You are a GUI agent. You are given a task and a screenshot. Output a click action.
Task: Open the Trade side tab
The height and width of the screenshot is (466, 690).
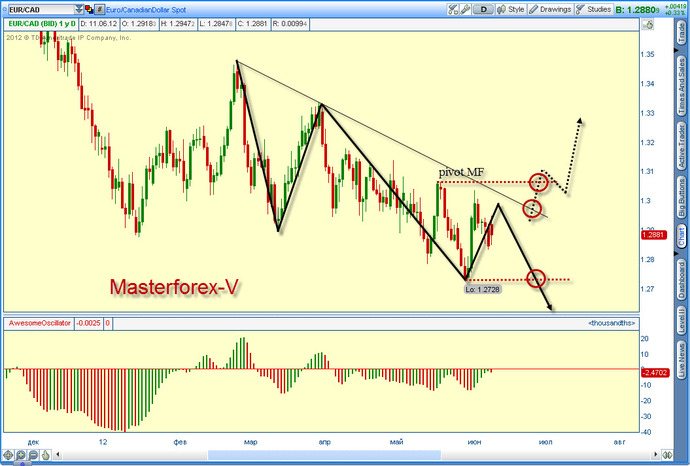coord(682,33)
